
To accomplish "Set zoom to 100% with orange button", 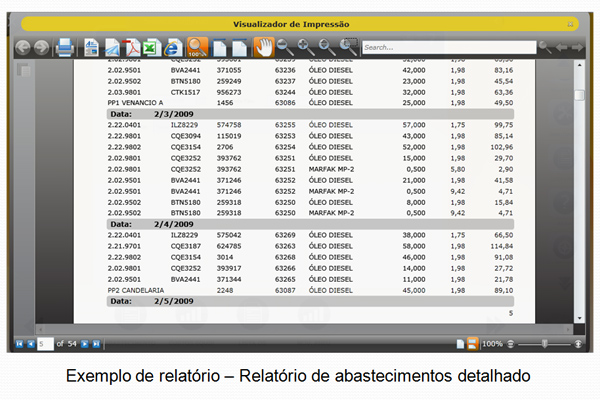I will tap(197, 47).
